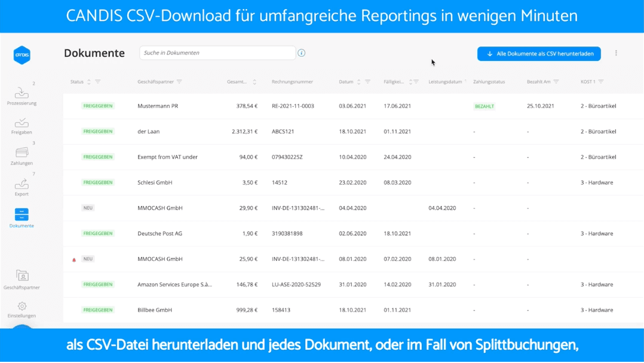Click the BEZAHLT payment status badge
The height and width of the screenshot is (363, 644).
[484, 106]
